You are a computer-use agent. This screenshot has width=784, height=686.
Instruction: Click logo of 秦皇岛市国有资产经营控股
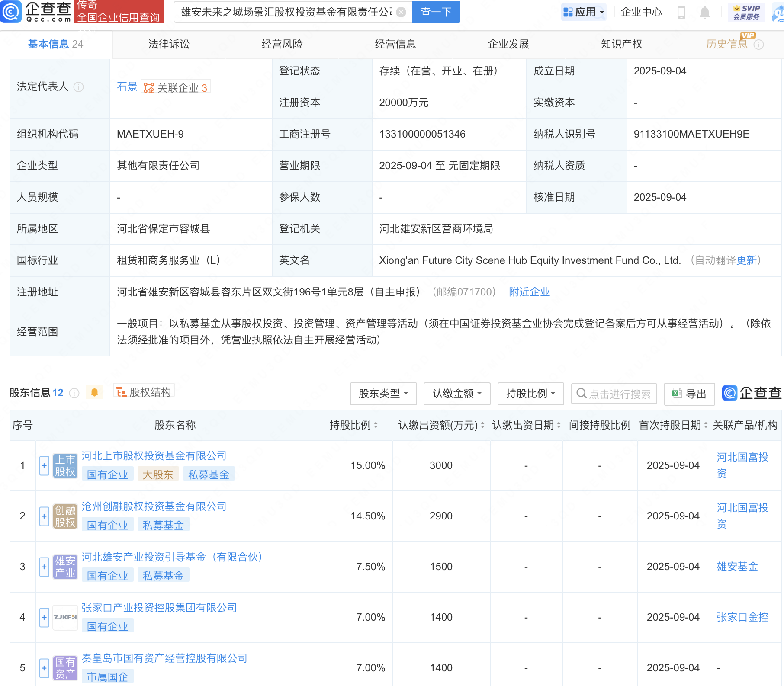(65, 668)
